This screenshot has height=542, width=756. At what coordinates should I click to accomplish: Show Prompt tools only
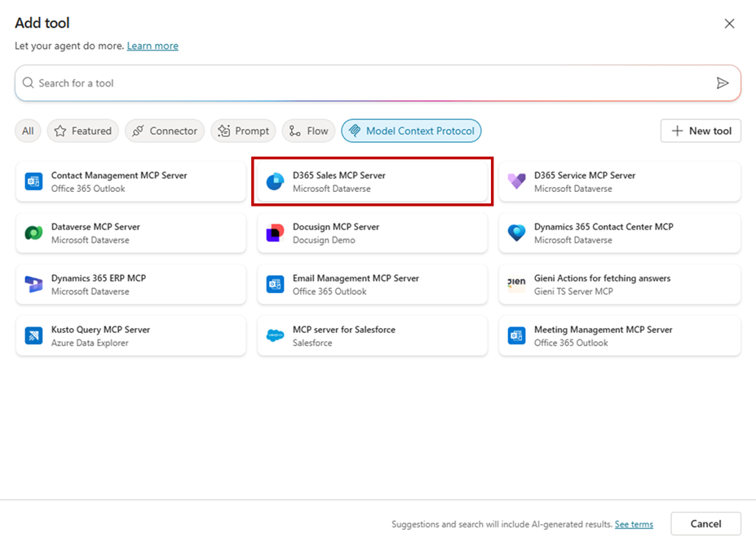pos(243,131)
